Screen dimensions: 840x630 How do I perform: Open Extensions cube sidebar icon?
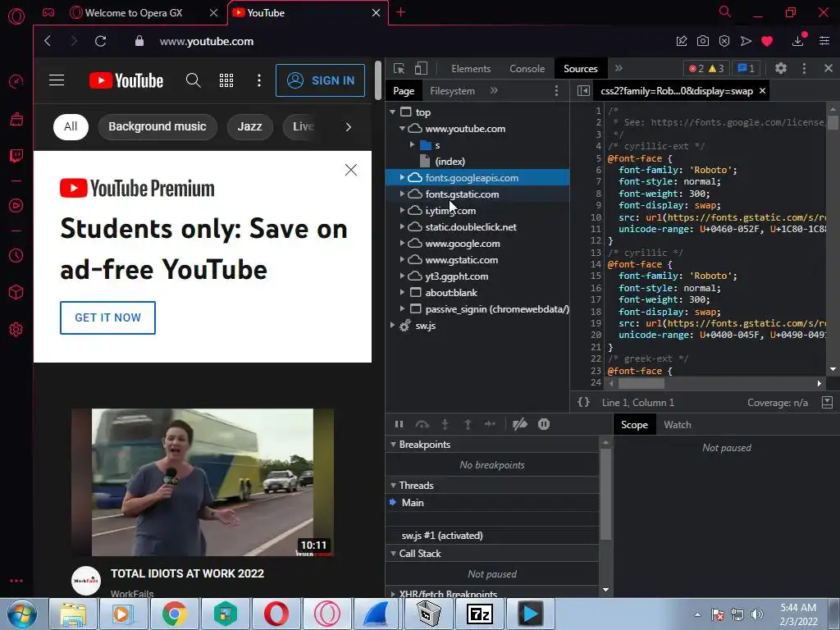[16, 292]
